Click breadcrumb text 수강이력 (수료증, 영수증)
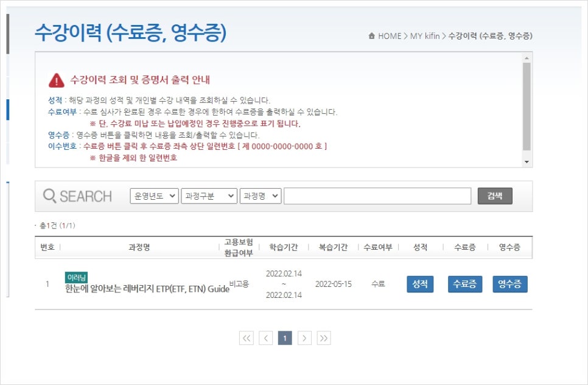588x385 pixels. tap(491, 36)
